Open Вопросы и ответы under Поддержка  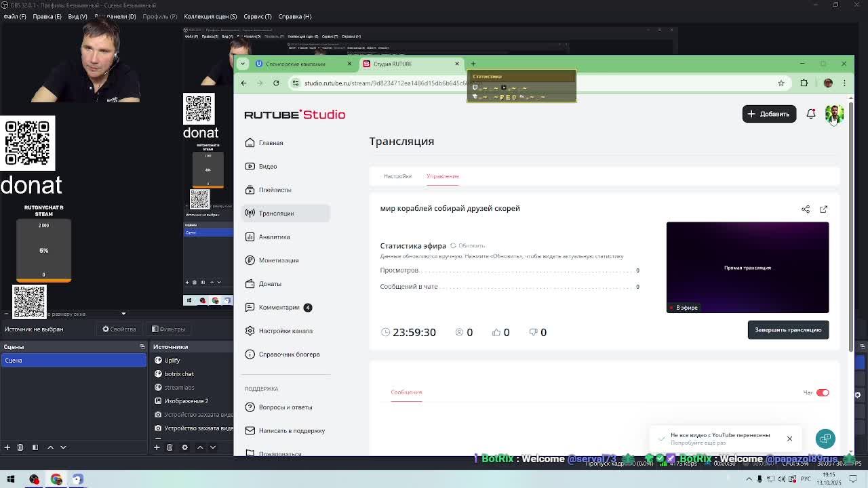pyautogui.click(x=279, y=407)
